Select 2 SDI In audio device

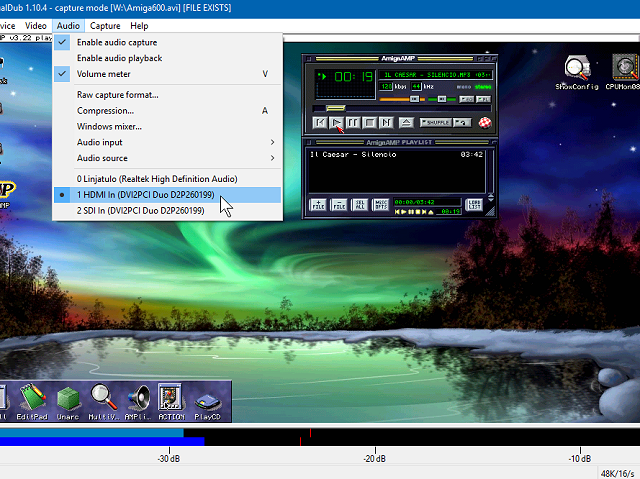167,211
